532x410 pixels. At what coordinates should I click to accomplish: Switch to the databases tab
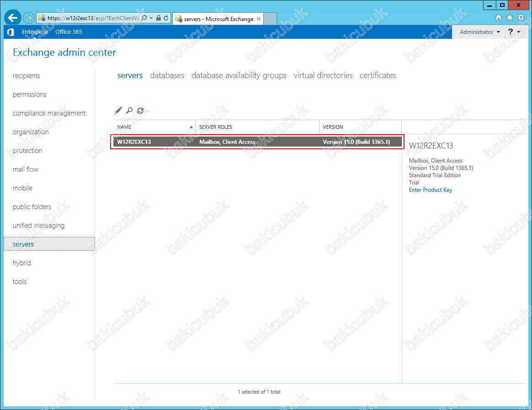coord(167,75)
